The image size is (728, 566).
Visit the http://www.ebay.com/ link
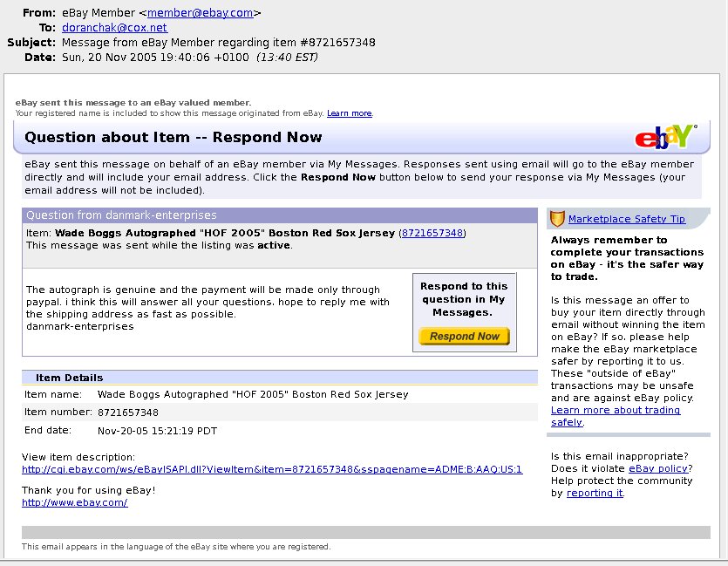(x=75, y=502)
